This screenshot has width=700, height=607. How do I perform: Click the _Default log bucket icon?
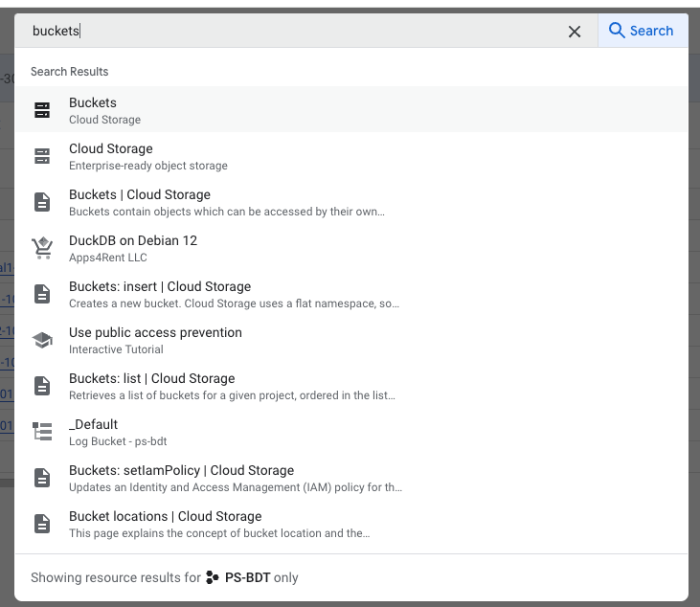click(42, 432)
